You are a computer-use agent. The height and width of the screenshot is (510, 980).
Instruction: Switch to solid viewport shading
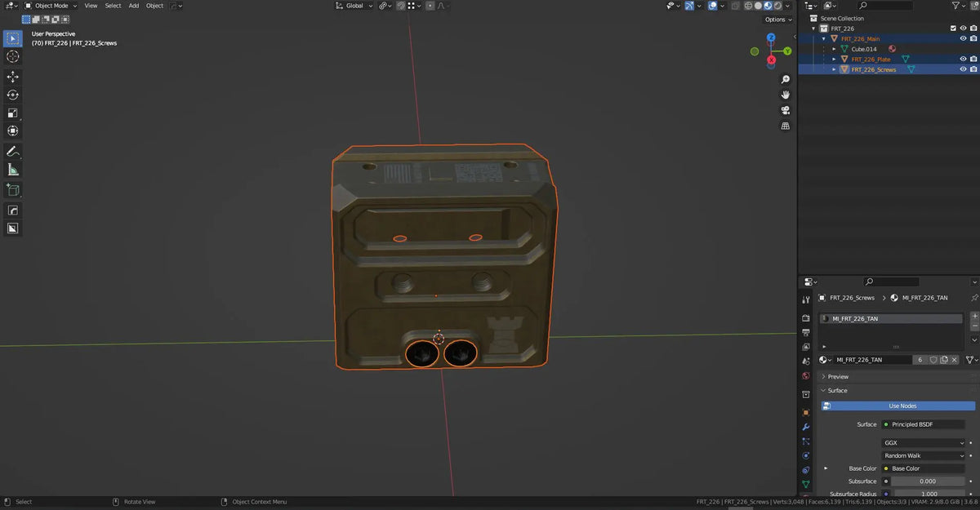(x=756, y=6)
